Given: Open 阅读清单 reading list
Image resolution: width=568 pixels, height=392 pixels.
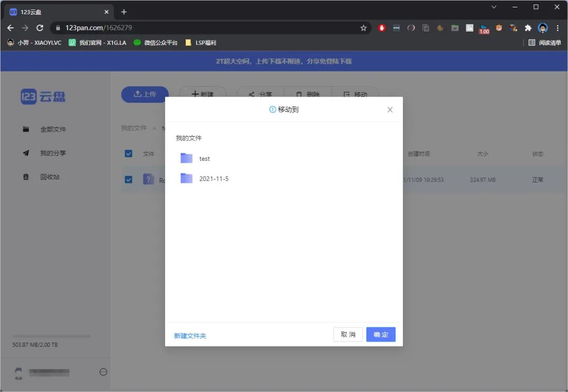Looking at the screenshot, I should [545, 43].
